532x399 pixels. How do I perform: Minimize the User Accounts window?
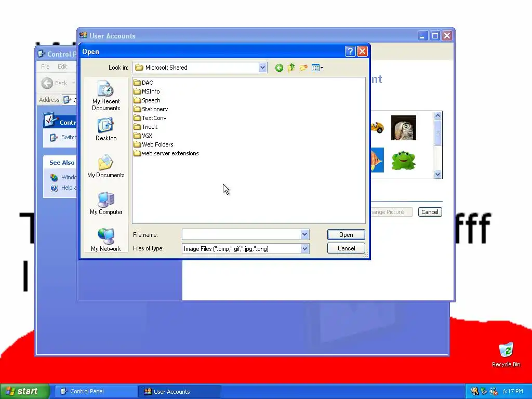pyautogui.click(x=423, y=36)
